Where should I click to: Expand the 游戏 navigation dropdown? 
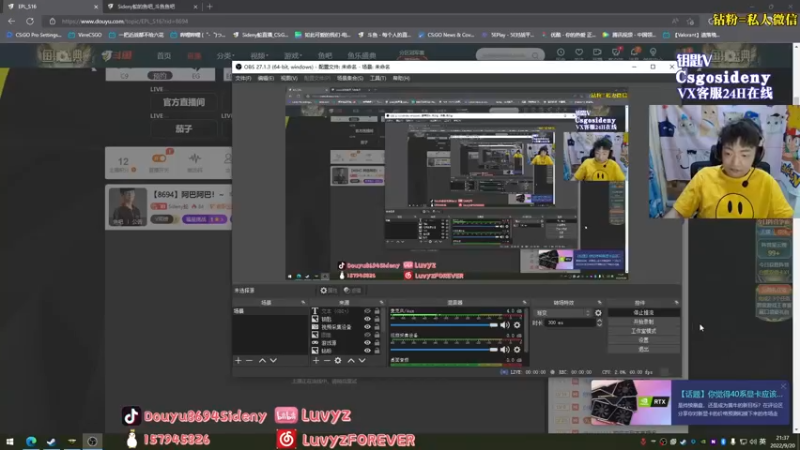293,56
